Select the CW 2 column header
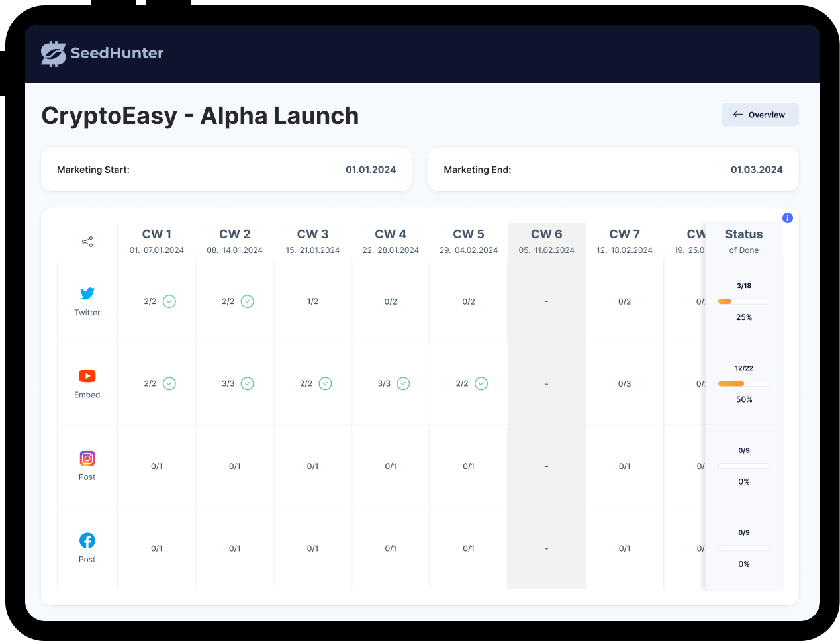Screen dimensions: 840x641 (235, 241)
